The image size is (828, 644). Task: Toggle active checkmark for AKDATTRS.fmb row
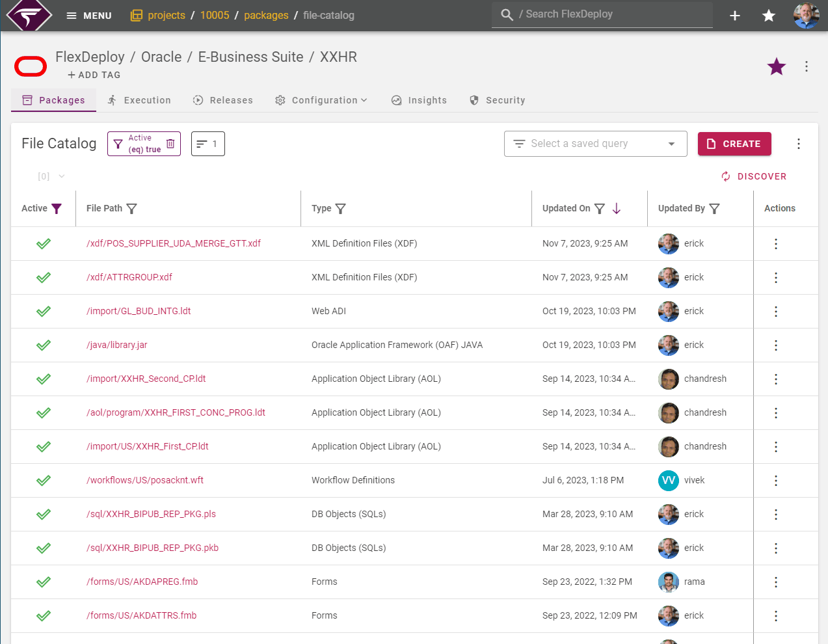pyautogui.click(x=44, y=616)
